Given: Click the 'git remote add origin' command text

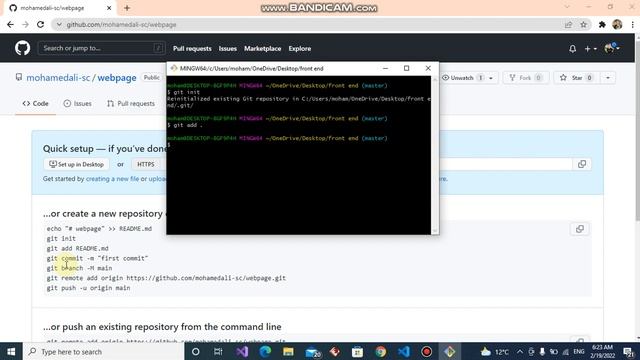Looking at the screenshot, I should point(166,278).
